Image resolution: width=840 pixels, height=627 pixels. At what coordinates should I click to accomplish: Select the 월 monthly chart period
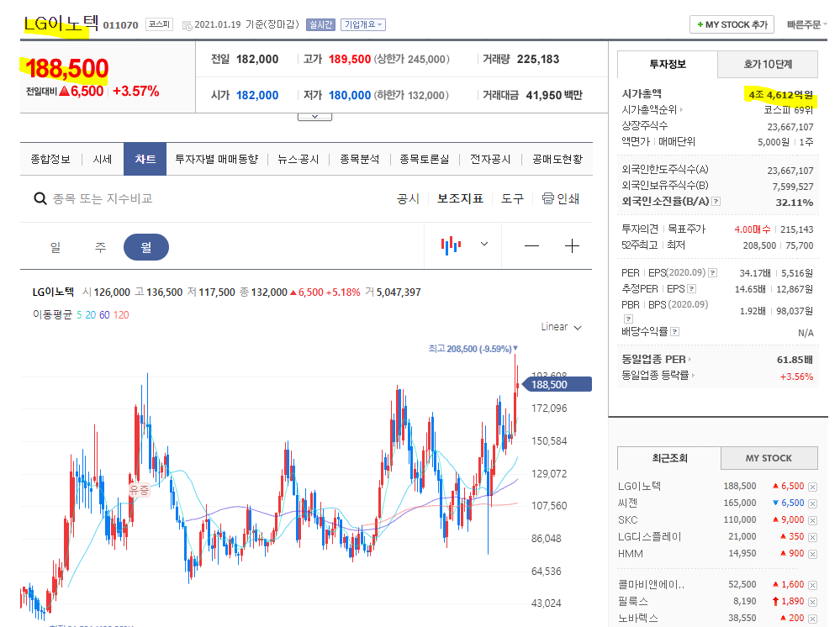(x=146, y=247)
